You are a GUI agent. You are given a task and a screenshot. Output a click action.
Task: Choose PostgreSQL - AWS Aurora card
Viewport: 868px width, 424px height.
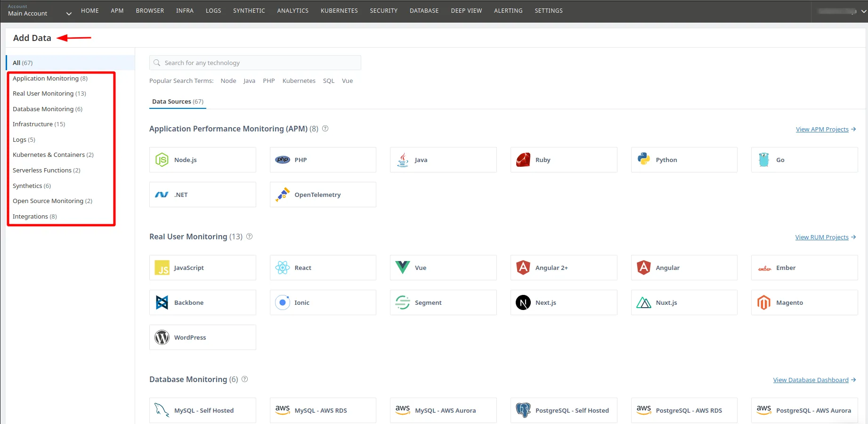(804, 410)
